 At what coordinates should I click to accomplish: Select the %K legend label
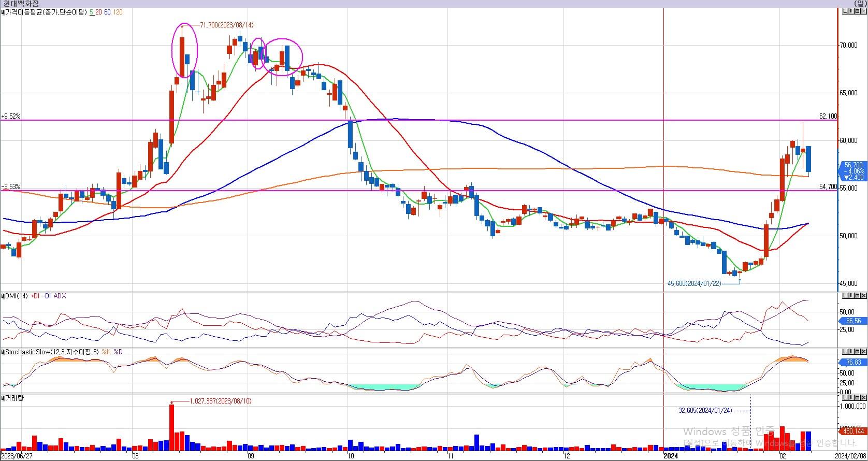click(106, 352)
